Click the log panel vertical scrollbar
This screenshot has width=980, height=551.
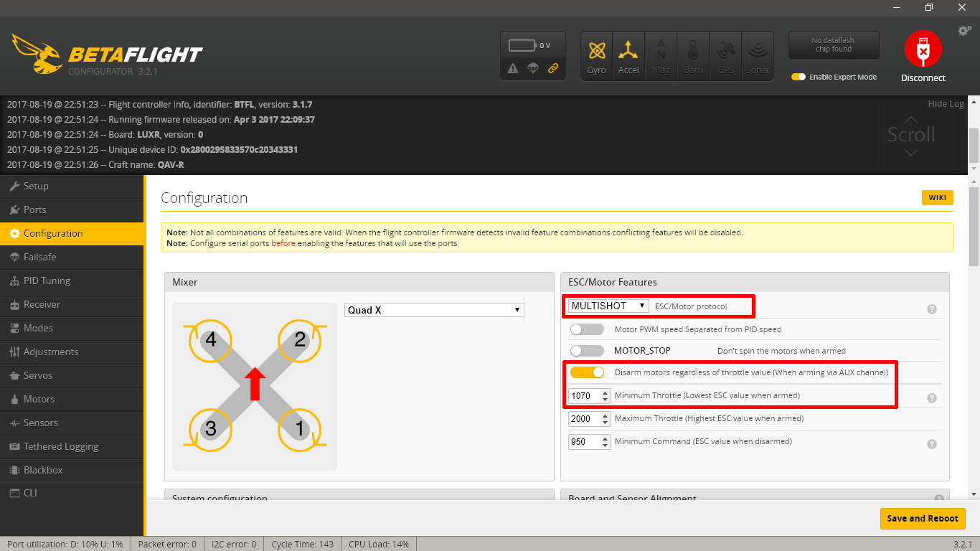click(974, 146)
